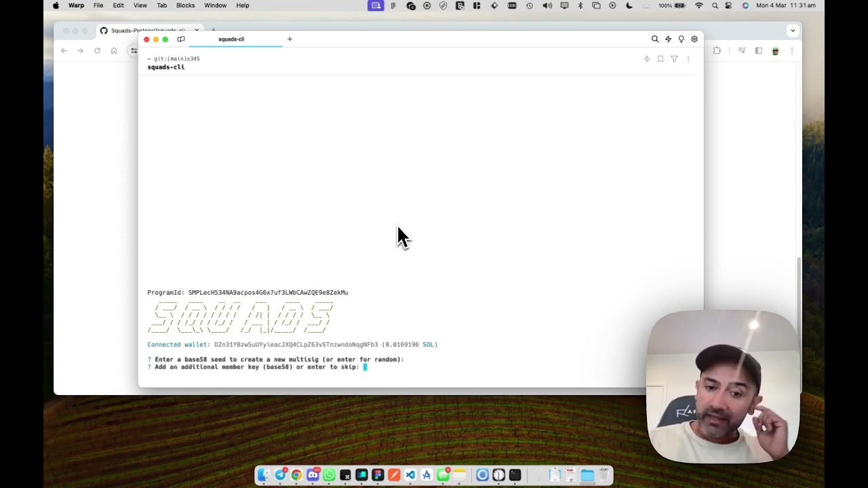Open the File menu
The height and width of the screenshot is (488, 868).
[x=98, y=5]
